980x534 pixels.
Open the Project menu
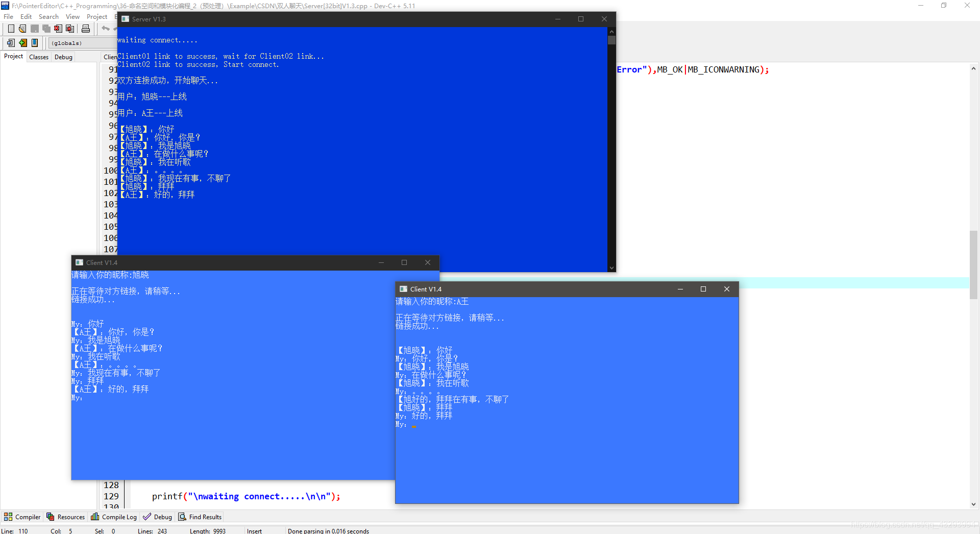click(x=97, y=16)
